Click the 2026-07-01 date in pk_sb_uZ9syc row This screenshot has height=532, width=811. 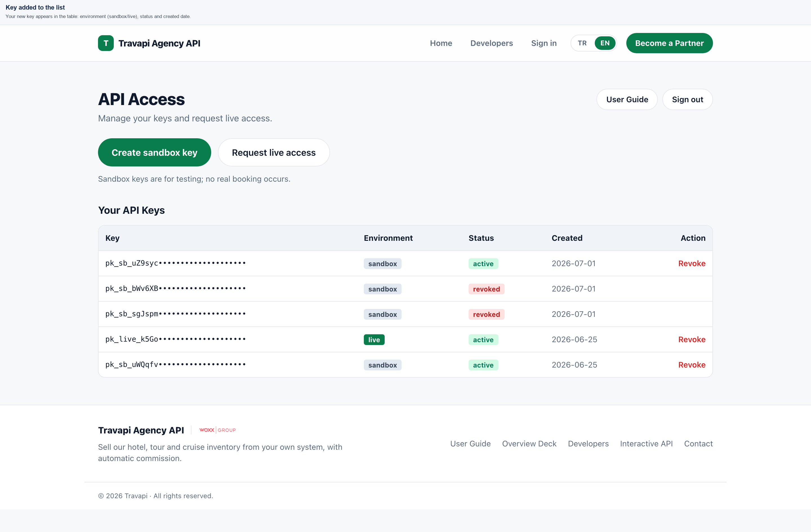[x=574, y=263]
